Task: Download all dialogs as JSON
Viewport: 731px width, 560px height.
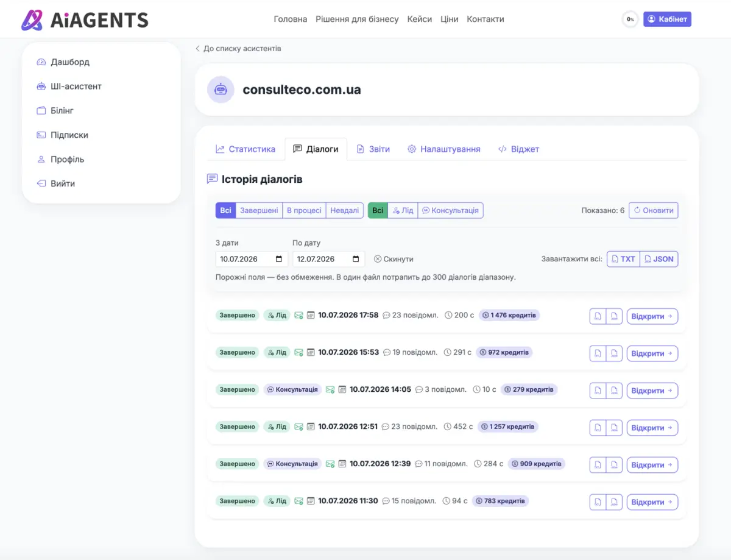Action: tap(659, 259)
